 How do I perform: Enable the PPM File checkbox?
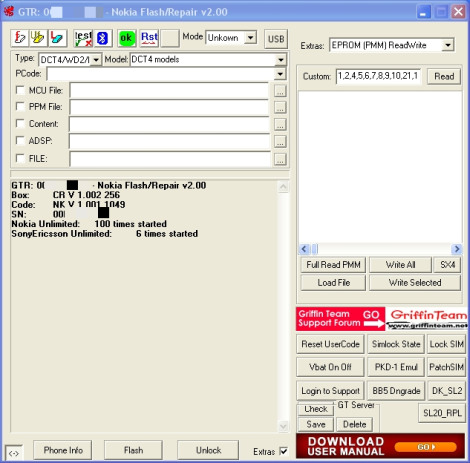pos(20,106)
